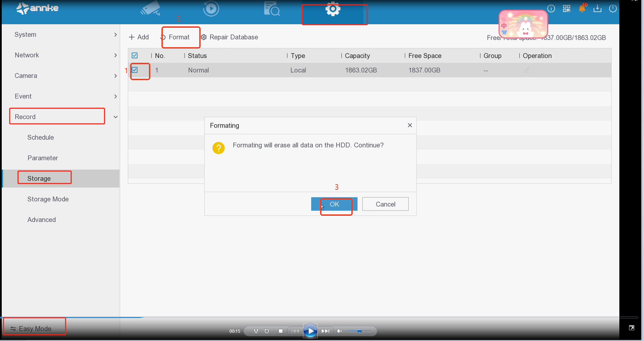Switch to Easy Mode
Screen dimensions: 644x341
(x=31, y=329)
